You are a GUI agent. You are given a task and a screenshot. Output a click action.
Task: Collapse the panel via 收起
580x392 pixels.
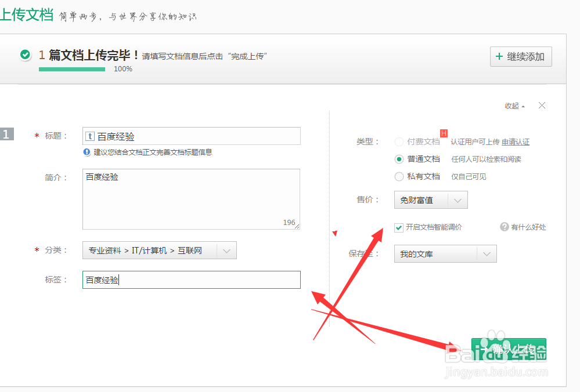514,106
